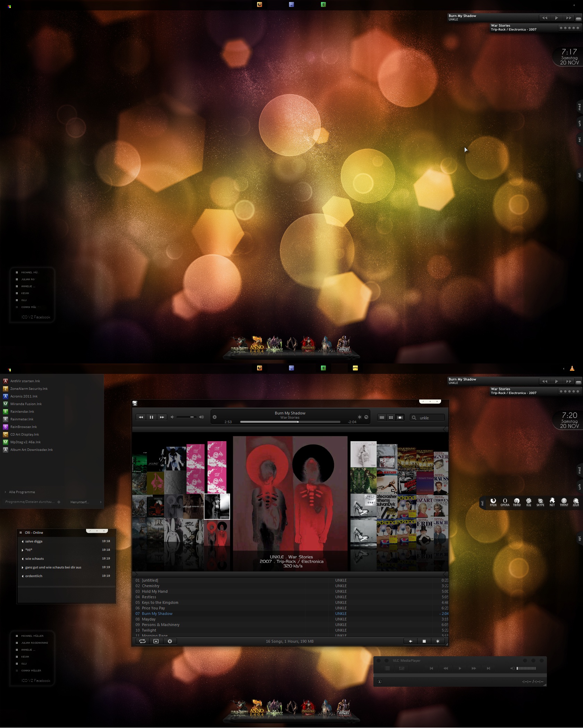
Task: Set the VLC volume bar level
Action: [526, 668]
